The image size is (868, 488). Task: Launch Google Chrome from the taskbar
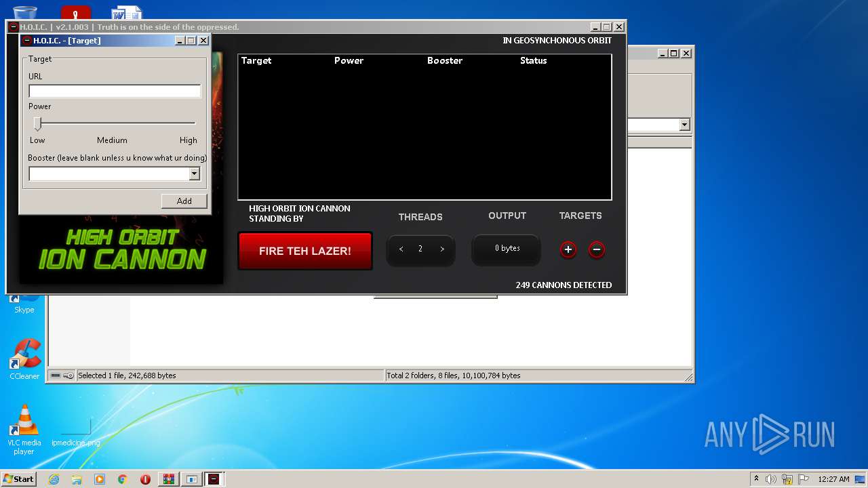pos(122,479)
